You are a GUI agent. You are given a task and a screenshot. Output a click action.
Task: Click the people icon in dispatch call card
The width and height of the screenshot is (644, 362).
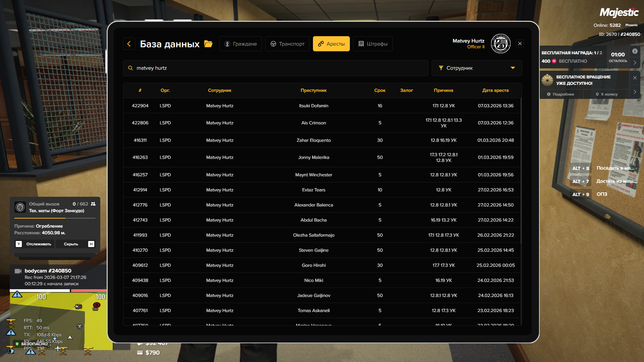(x=93, y=204)
